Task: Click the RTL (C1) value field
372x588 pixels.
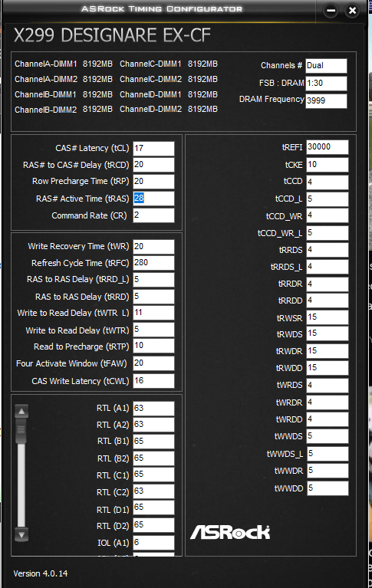Action: point(153,475)
